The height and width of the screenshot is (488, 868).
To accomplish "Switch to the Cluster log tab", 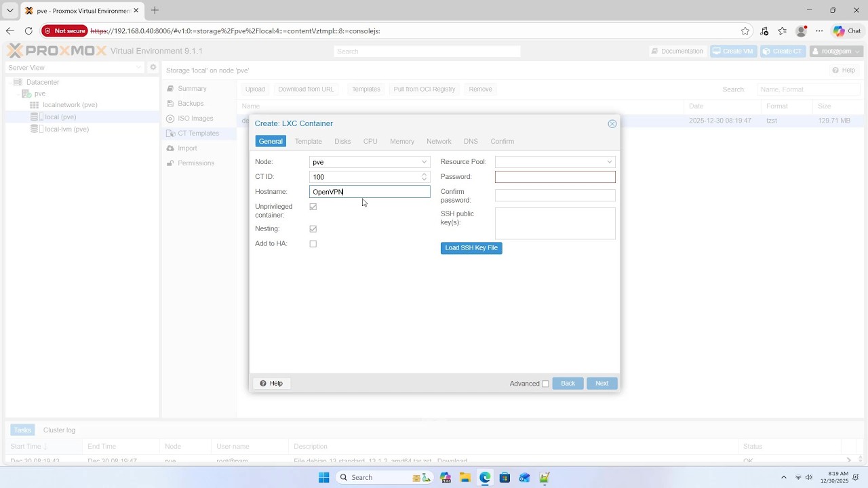I will (x=59, y=430).
